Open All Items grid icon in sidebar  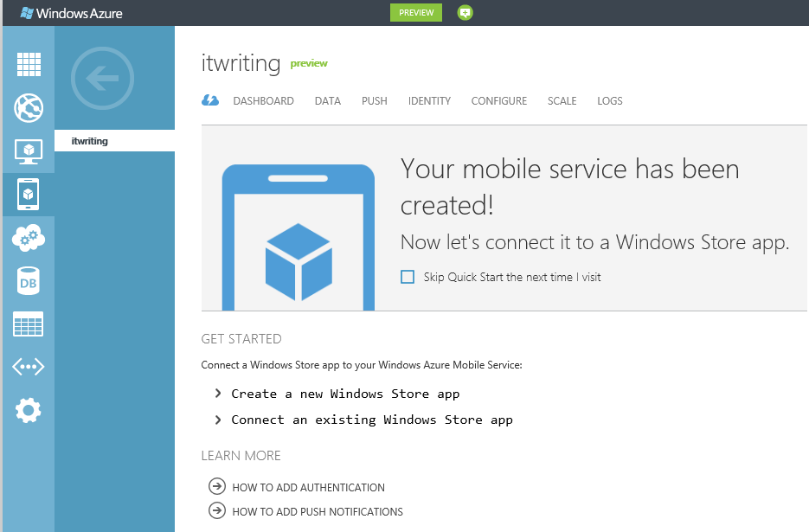pos(29,65)
